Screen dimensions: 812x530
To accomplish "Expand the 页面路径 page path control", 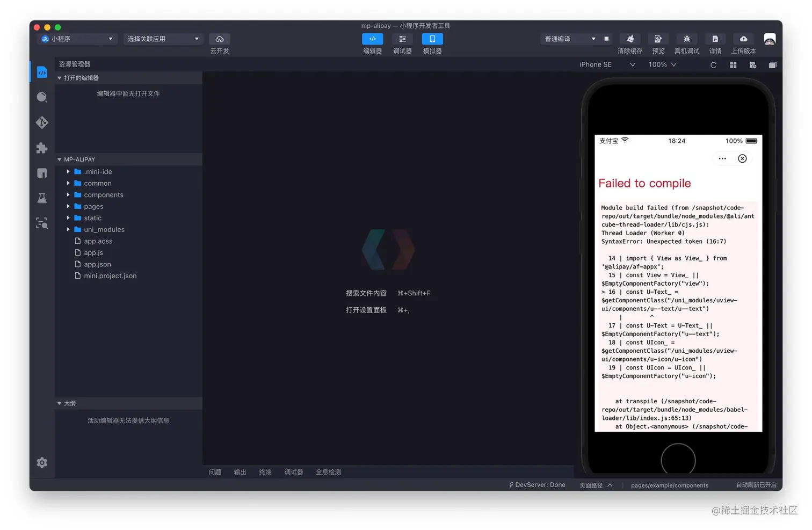I will point(596,485).
